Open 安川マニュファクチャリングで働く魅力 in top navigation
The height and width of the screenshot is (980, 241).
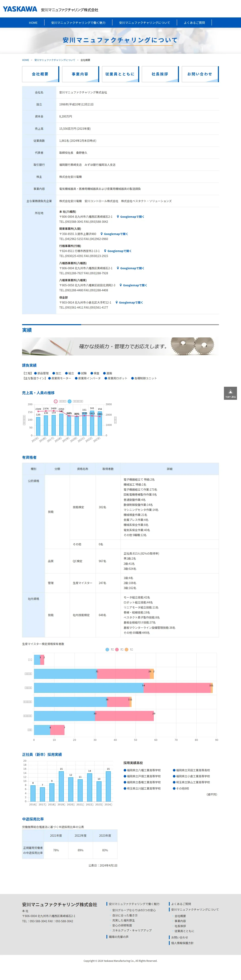tap(78, 23)
